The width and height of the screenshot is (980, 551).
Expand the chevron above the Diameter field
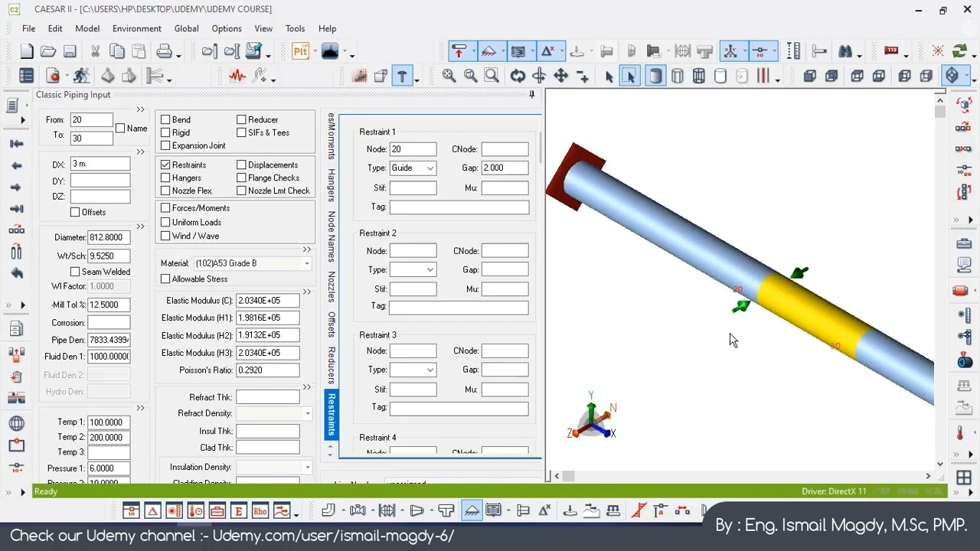click(140, 227)
